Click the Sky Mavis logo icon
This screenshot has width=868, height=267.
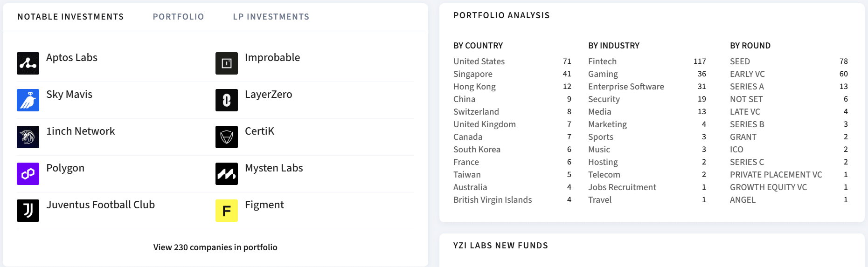coord(28,100)
